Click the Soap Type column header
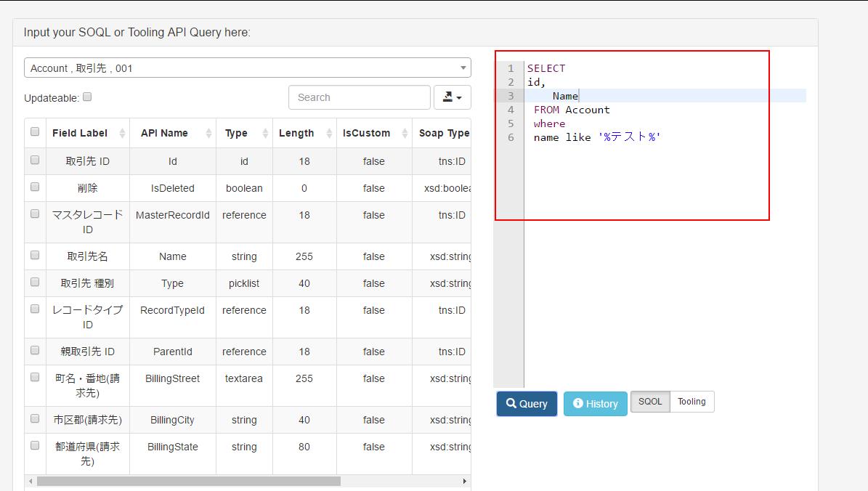The image size is (868, 491). (443, 133)
